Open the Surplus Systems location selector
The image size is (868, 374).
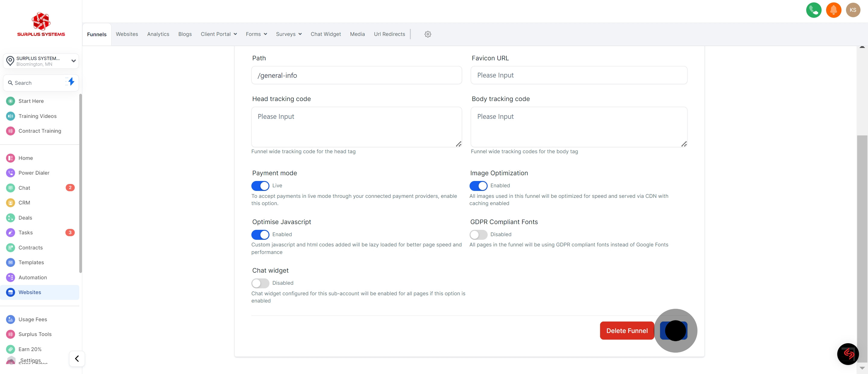coord(41,61)
